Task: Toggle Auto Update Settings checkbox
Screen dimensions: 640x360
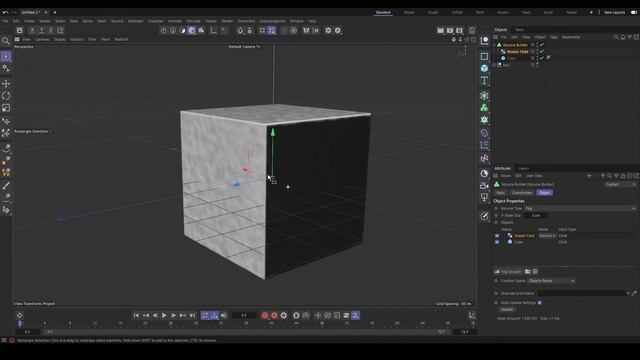Action: click(540, 303)
